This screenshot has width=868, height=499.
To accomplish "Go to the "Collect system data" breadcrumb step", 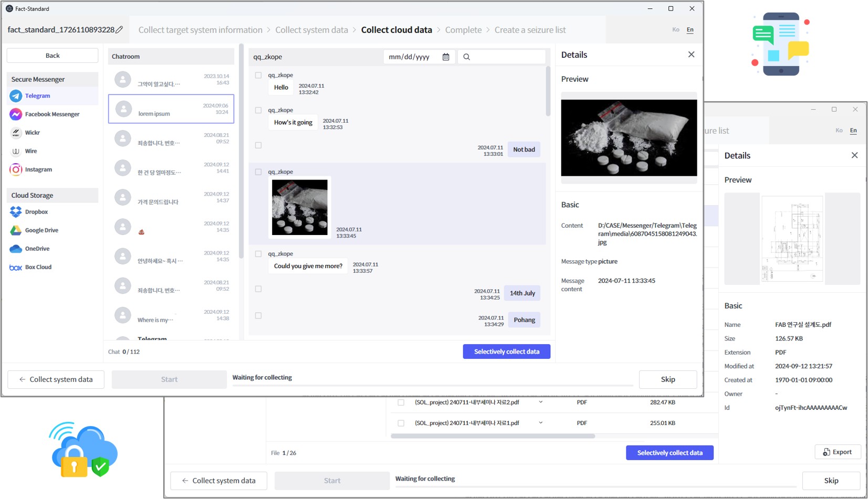I will click(312, 30).
